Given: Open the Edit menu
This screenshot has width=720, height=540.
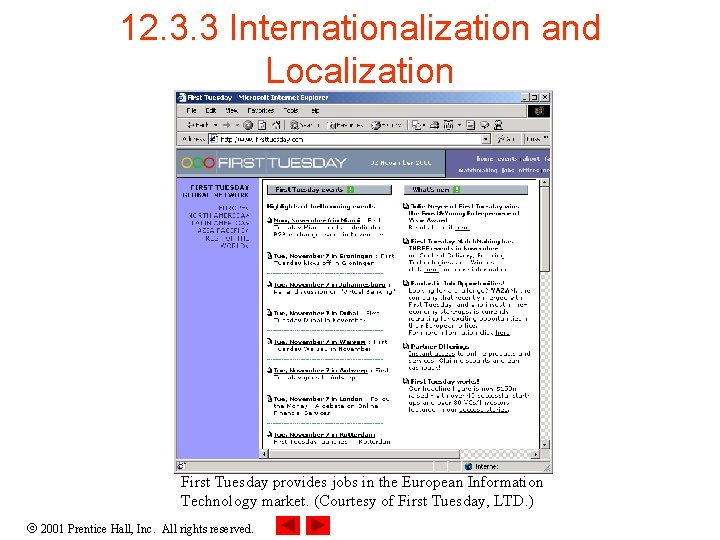Looking at the screenshot, I should [x=211, y=111].
